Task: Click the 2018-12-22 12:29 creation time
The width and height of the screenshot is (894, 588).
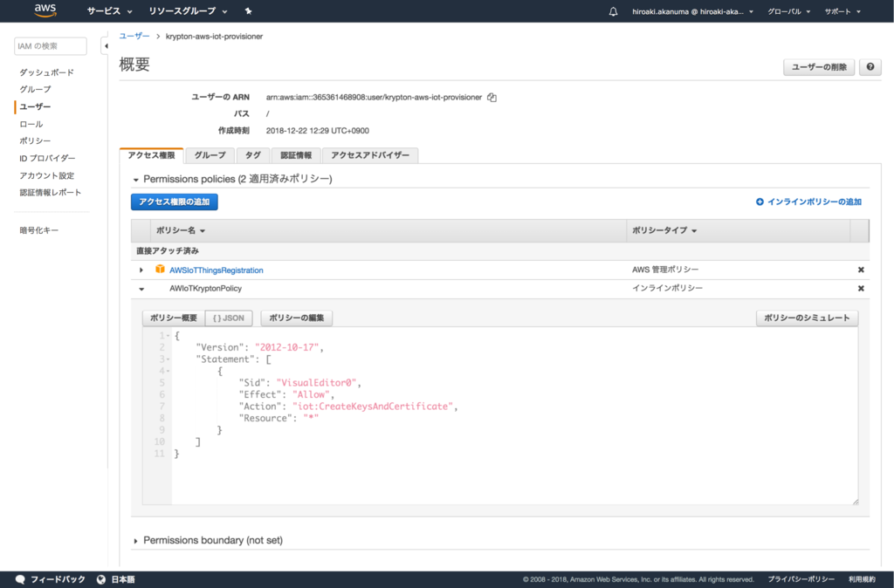Action: point(318,131)
